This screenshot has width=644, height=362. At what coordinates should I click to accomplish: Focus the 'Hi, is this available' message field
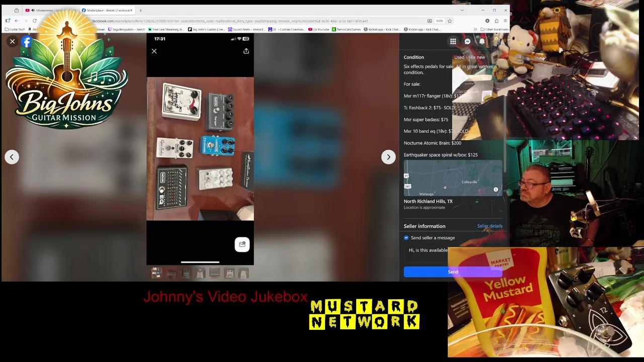(453, 250)
